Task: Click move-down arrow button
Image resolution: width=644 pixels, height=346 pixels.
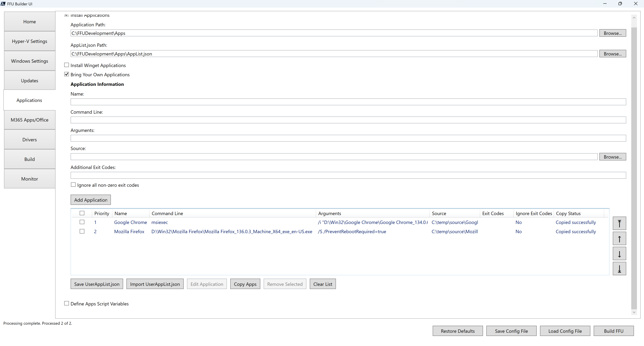Action: click(x=619, y=254)
